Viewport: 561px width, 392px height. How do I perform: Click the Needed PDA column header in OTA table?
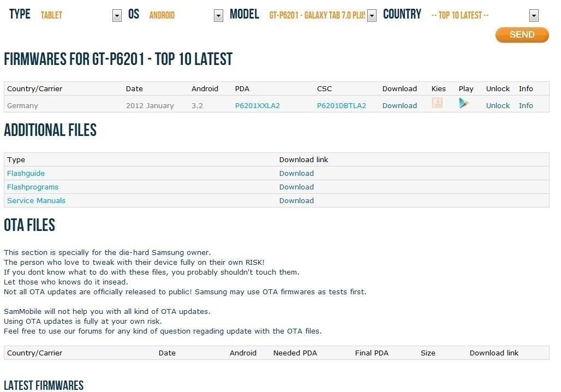tap(295, 353)
